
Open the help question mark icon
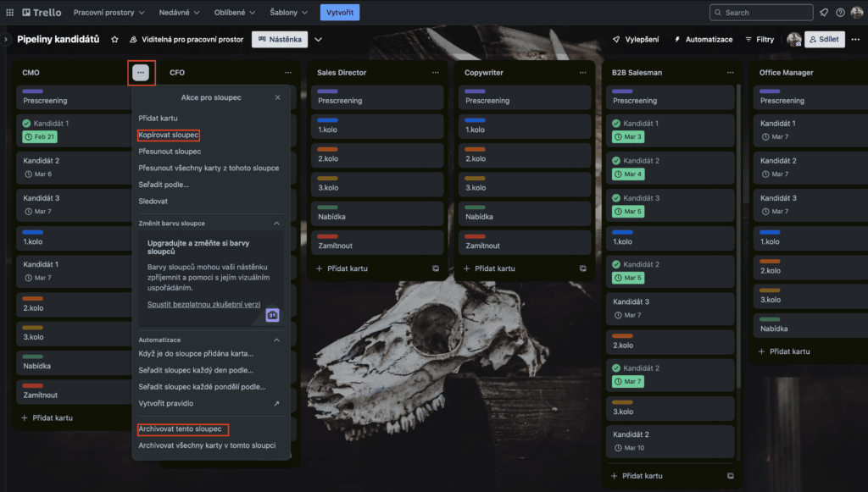(840, 12)
